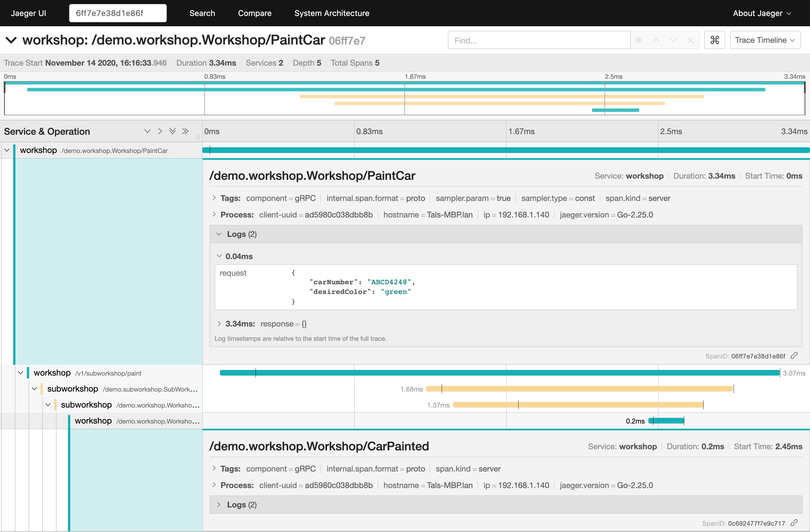Open the About Jaeger menu

pos(762,13)
